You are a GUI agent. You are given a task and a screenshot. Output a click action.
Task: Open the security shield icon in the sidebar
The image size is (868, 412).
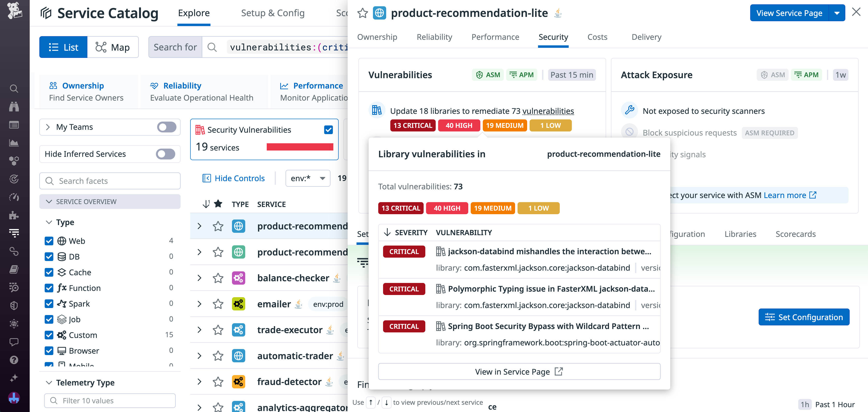click(x=14, y=305)
